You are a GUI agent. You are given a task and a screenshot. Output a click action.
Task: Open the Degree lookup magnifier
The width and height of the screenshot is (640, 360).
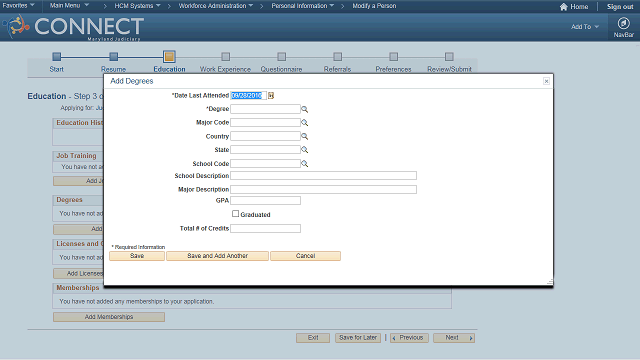[x=304, y=109]
